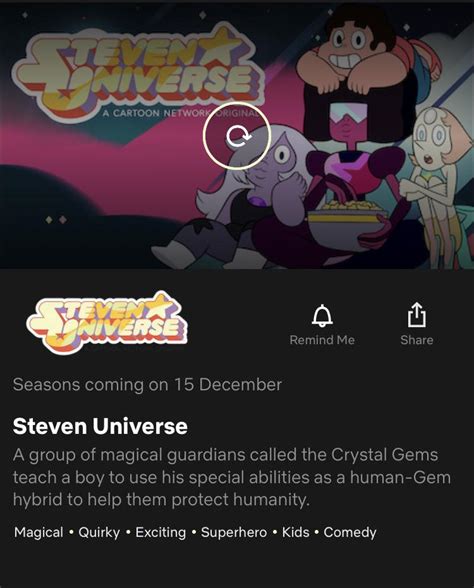Click the Remind Me text label

[322, 340]
